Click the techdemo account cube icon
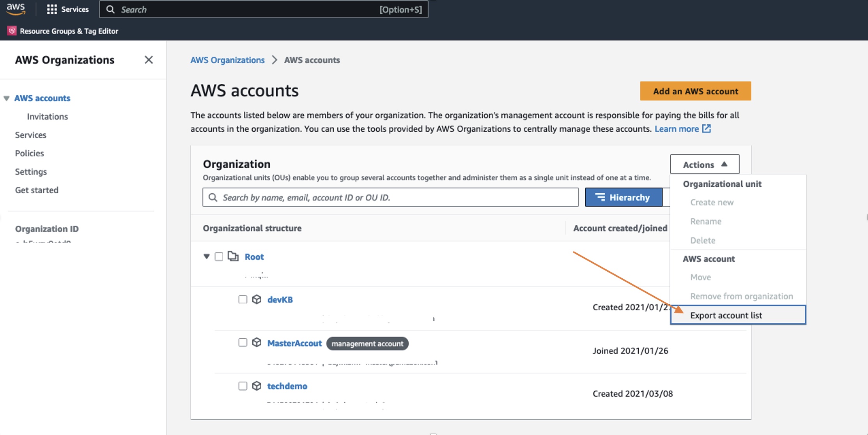 click(257, 386)
